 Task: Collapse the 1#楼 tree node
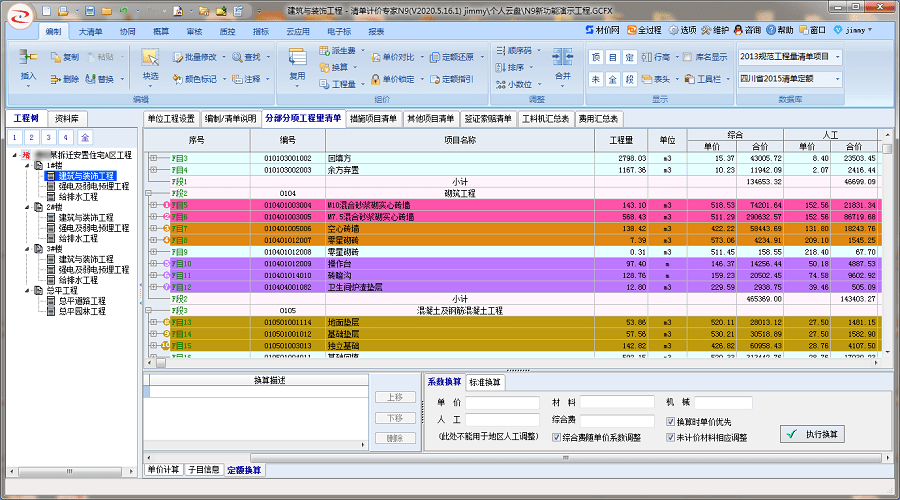[26, 166]
